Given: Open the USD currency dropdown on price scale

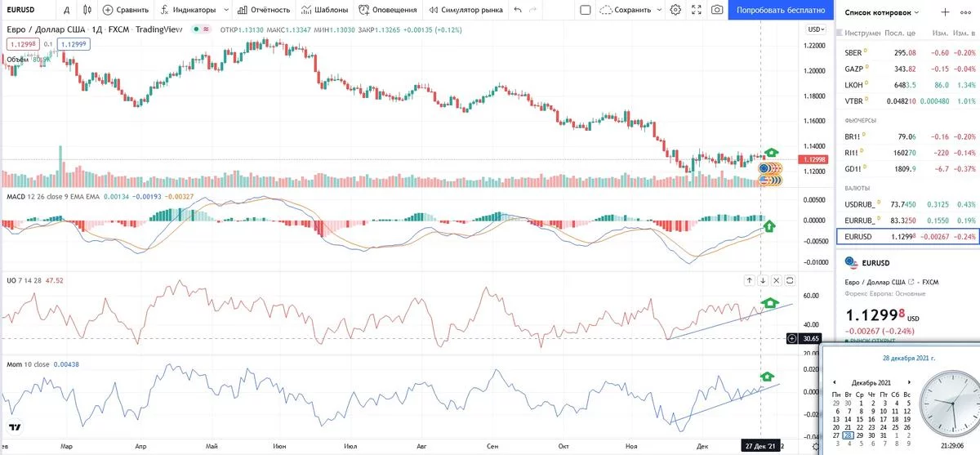Looking at the screenshot, I should 816,29.
